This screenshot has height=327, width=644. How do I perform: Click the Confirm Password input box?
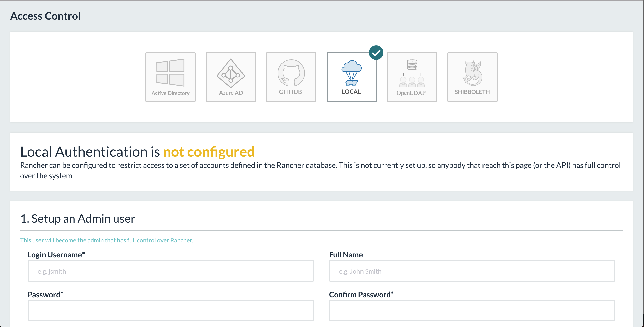[x=472, y=311]
